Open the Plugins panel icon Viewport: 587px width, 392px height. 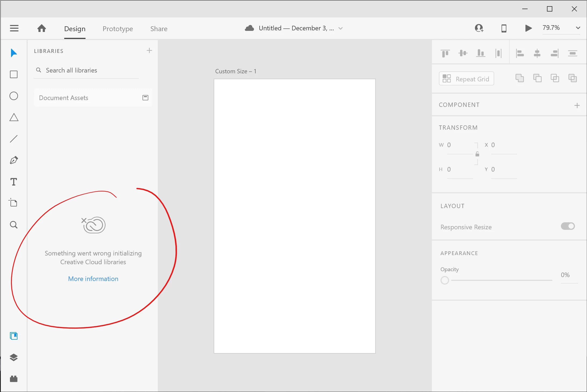(14, 379)
